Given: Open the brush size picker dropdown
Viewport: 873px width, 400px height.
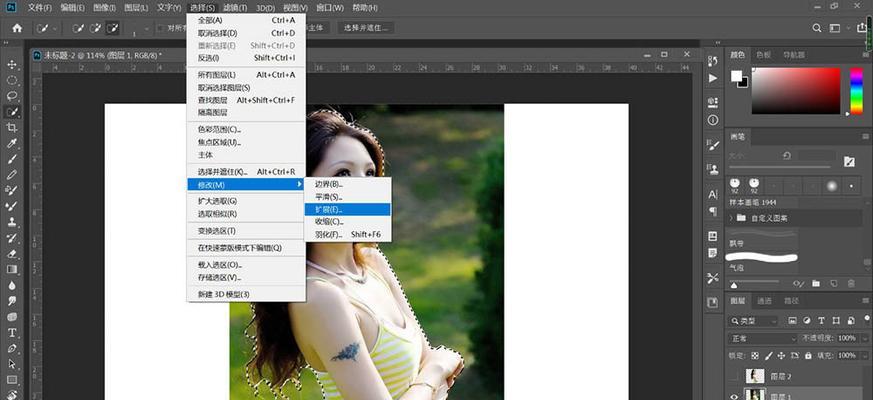Looking at the screenshot, I should point(146,28).
